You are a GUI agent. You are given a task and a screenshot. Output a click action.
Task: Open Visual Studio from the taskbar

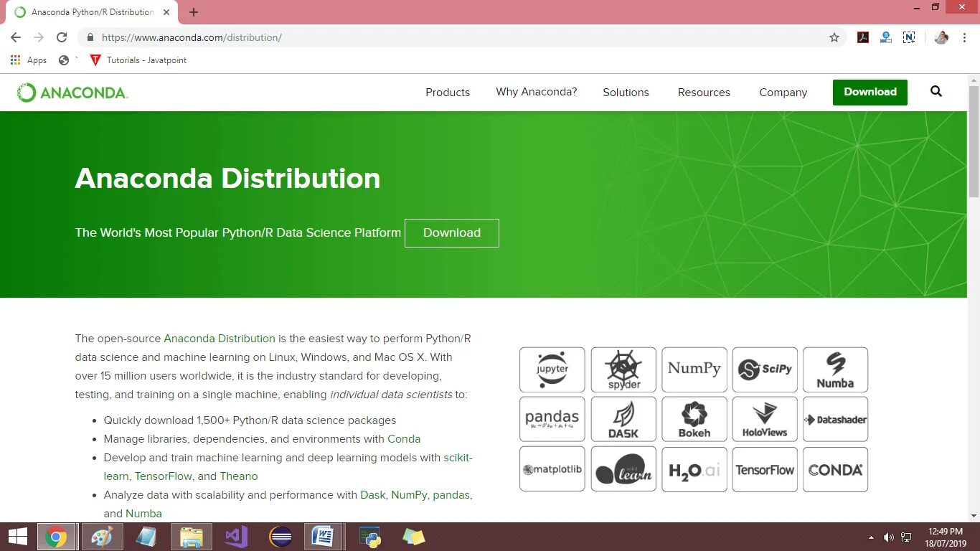click(x=236, y=537)
